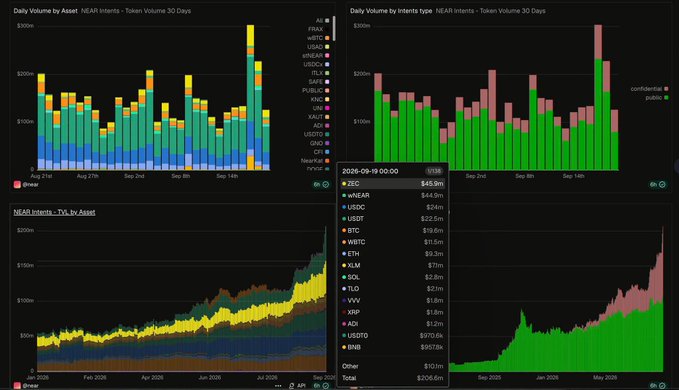Click the Daily Volume by Asset title

point(45,11)
